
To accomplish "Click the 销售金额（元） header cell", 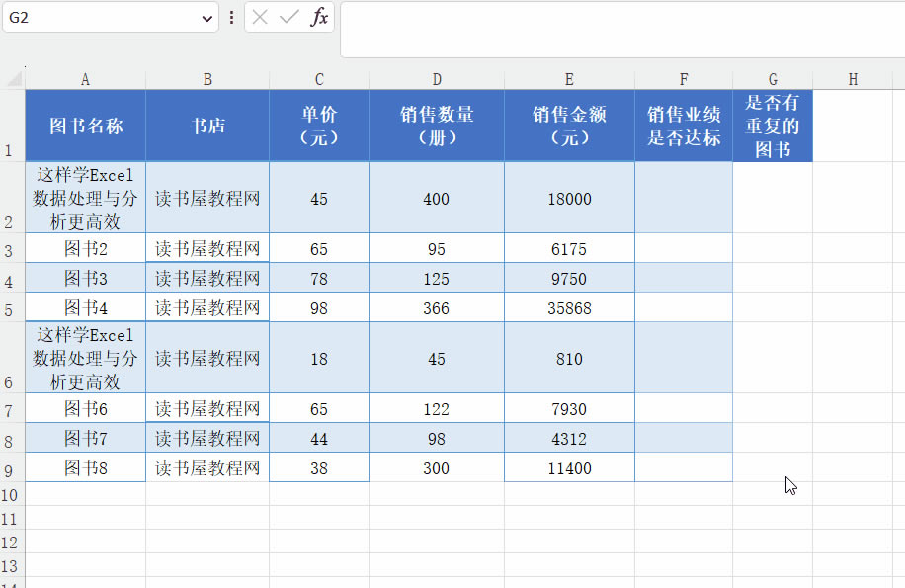I will point(569,126).
